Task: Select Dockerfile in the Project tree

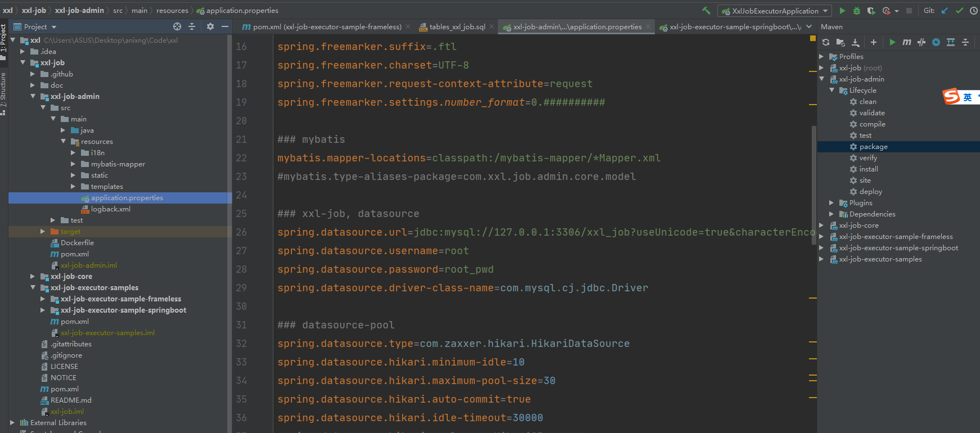Action: click(x=77, y=242)
